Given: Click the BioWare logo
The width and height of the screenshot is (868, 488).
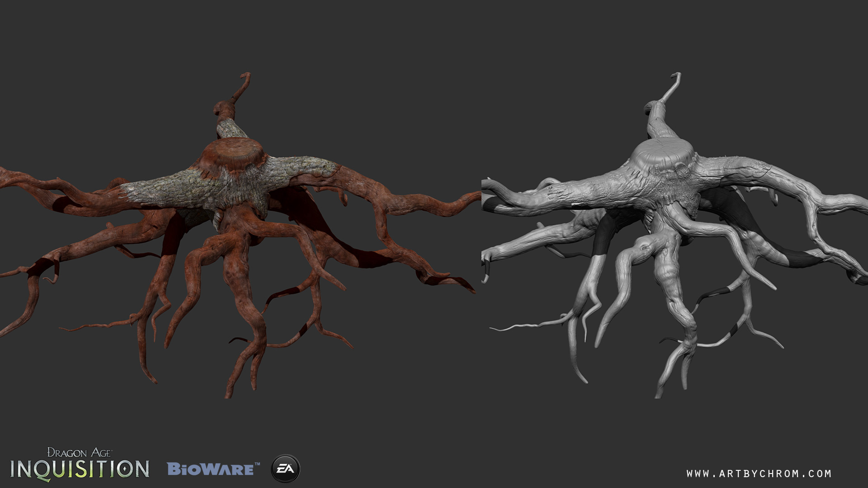Looking at the screenshot, I should click(213, 469).
